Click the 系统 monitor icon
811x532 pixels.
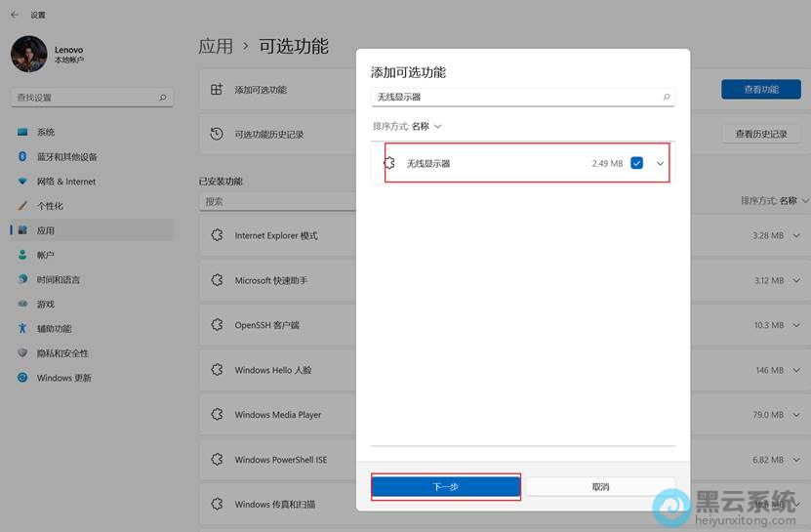pyautogui.click(x=22, y=132)
